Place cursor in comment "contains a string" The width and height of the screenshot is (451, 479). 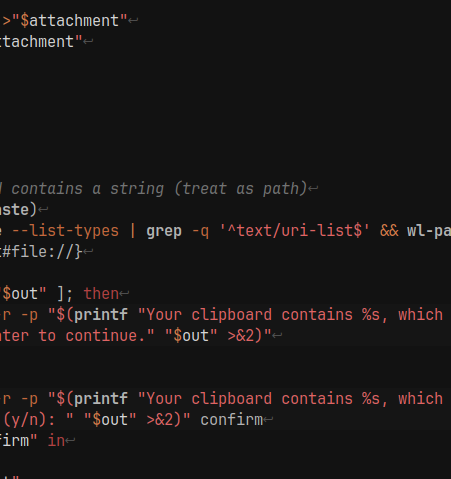point(88,189)
